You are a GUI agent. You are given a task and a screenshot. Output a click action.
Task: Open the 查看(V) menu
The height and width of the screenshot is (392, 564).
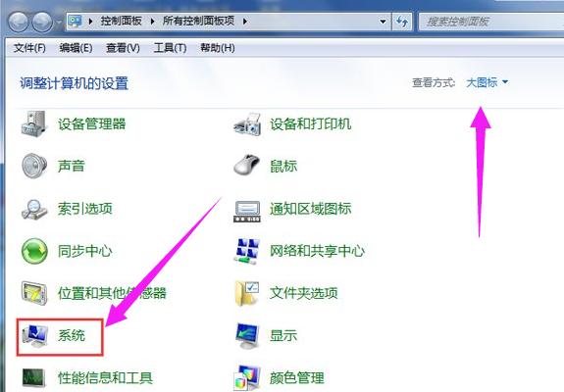[x=123, y=48]
